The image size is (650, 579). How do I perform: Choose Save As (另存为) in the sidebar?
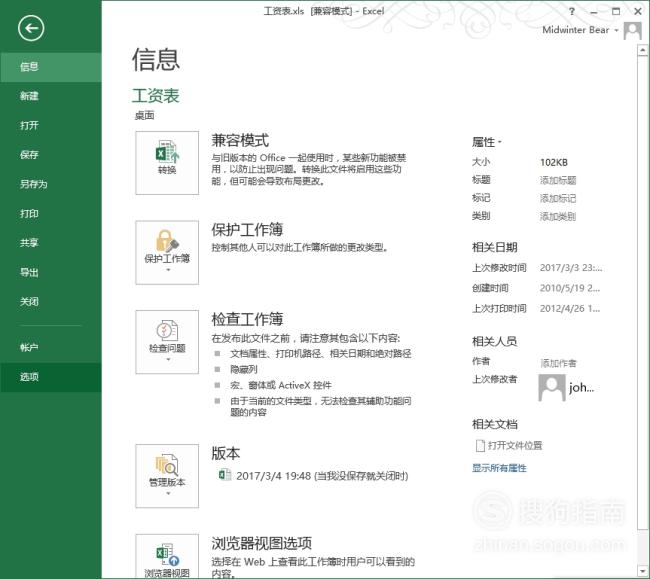click(x=51, y=184)
